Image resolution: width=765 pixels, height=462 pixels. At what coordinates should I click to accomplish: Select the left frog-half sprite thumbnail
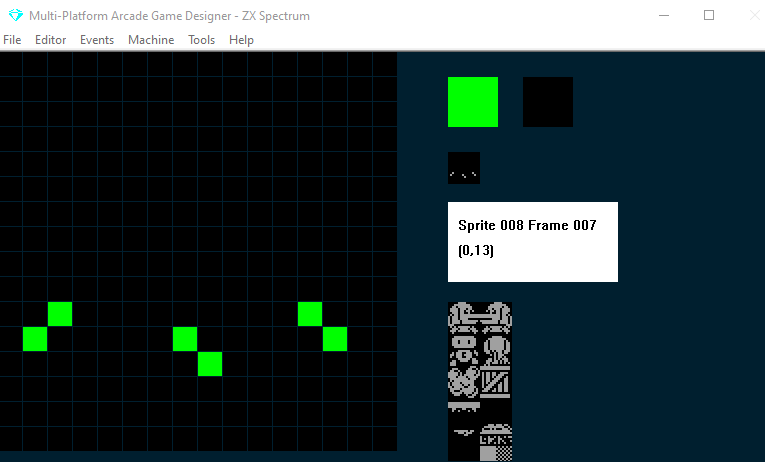click(x=464, y=318)
